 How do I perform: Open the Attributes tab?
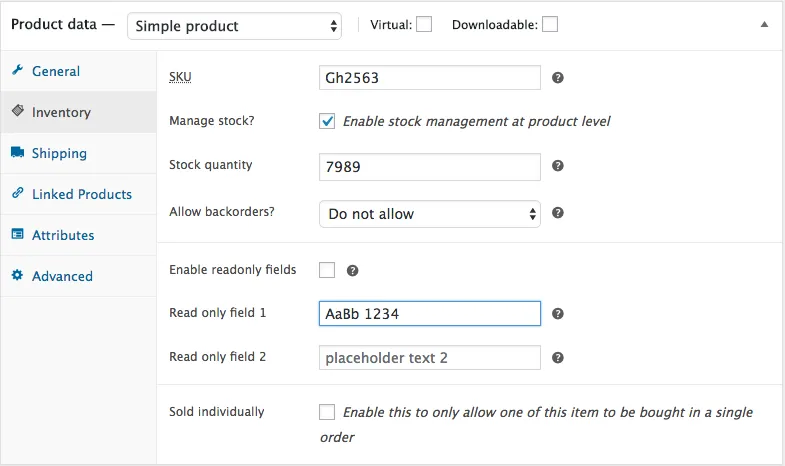tap(62, 235)
